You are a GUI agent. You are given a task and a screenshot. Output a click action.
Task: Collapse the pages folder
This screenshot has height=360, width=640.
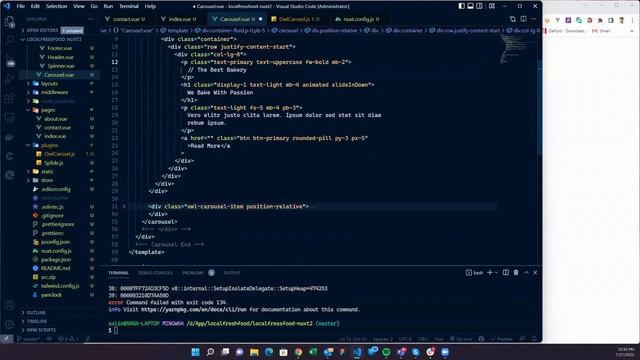click(x=48, y=110)
